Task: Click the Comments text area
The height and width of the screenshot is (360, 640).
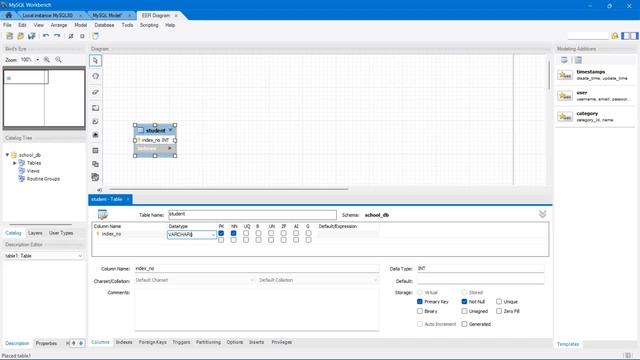Action: point(257,310)
